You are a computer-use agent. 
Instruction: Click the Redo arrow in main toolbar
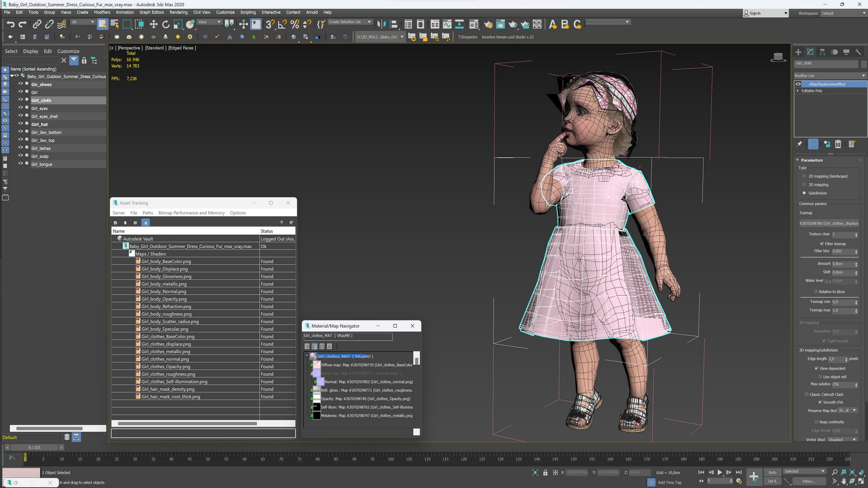pos(22,24)
